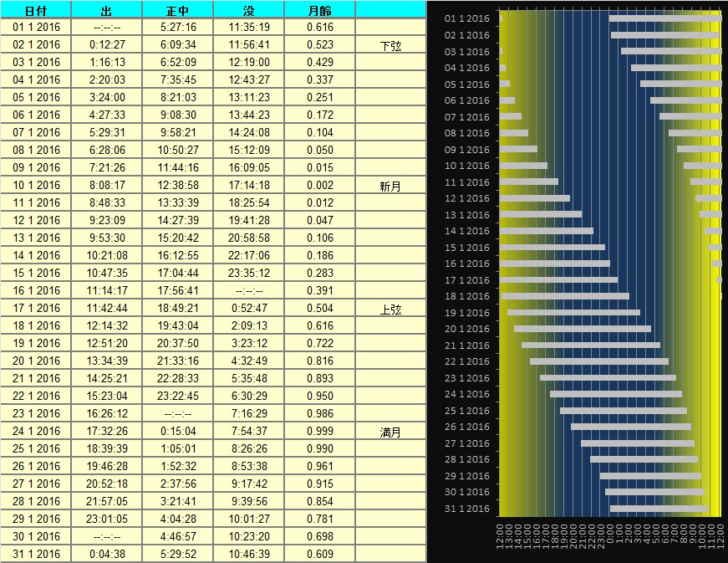This screenshot has width=728, height=563.
Task: Select the moonset time 11:35:19
Action: (x=248, y=27)
